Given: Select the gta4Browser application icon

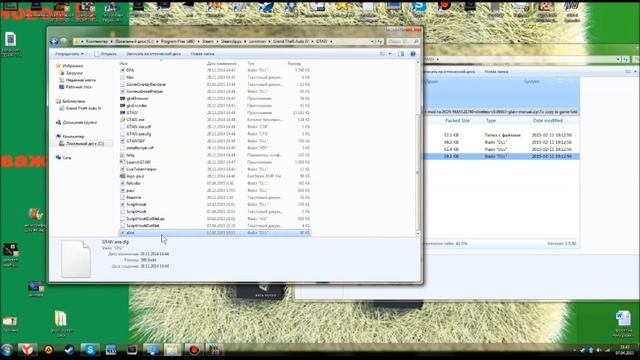Looking at the screenshot, I should [x=122, y=98].
